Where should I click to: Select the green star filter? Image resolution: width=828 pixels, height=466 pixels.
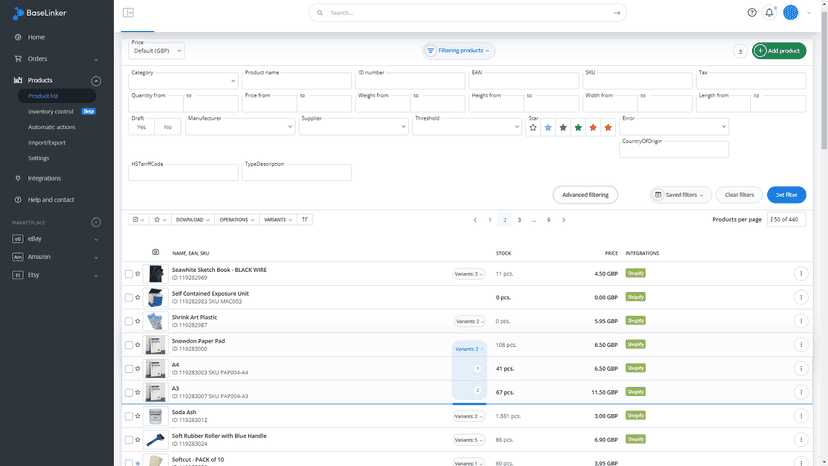pos(578,127)
